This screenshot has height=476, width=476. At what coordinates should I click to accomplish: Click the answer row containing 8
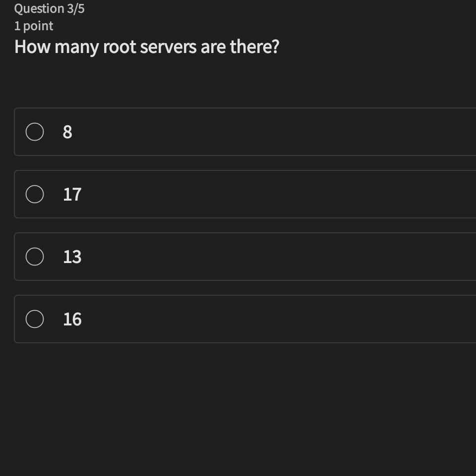[x=198, y=132]
